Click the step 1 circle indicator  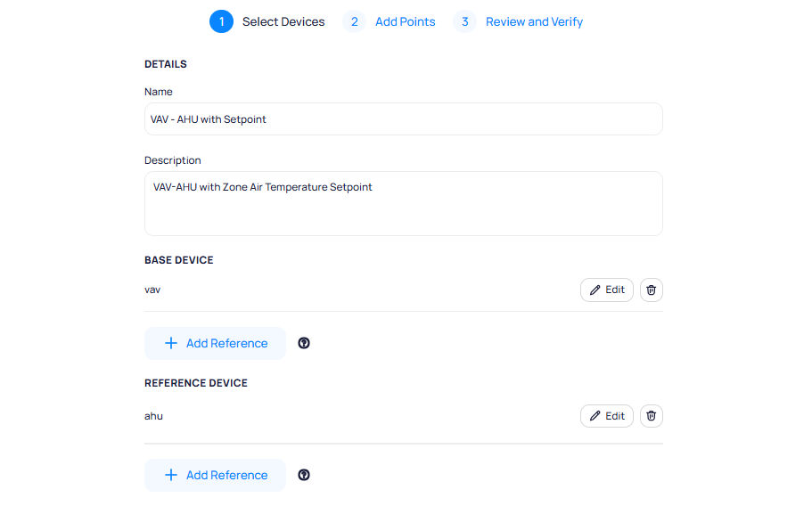click(221, 21)
